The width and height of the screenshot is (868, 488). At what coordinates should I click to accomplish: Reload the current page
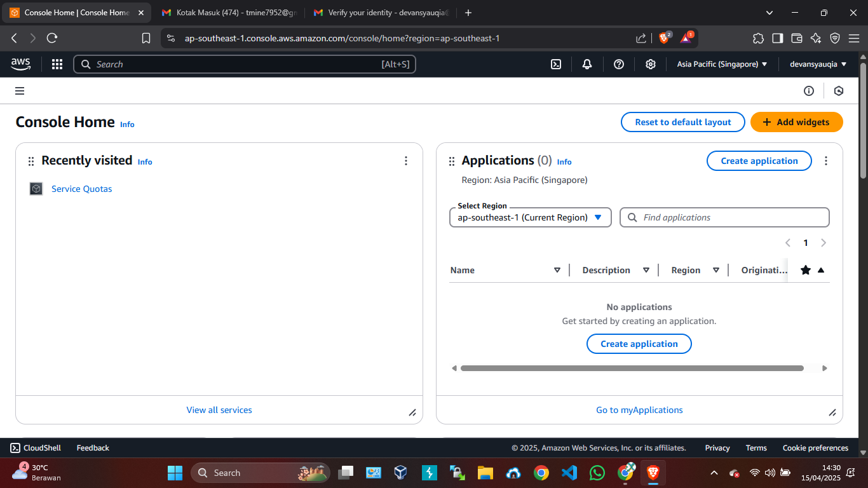coord(52,38)
